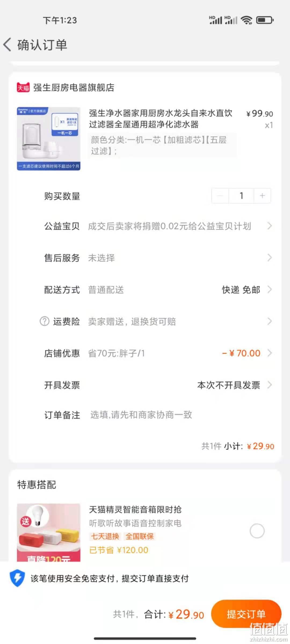Open the 开具发票 invoice options
Screen dimensions: 290x644
(158, 385)
